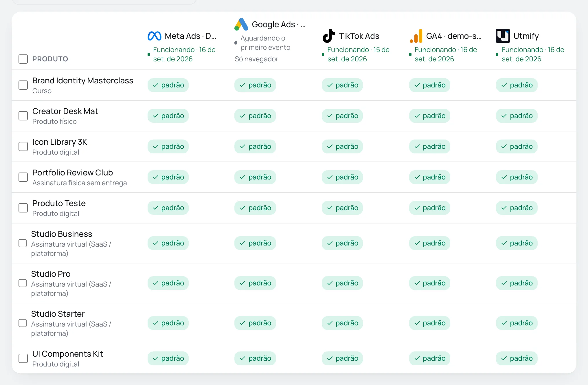Open GA4 padrão for Studio Starter

tap(430, 323)
